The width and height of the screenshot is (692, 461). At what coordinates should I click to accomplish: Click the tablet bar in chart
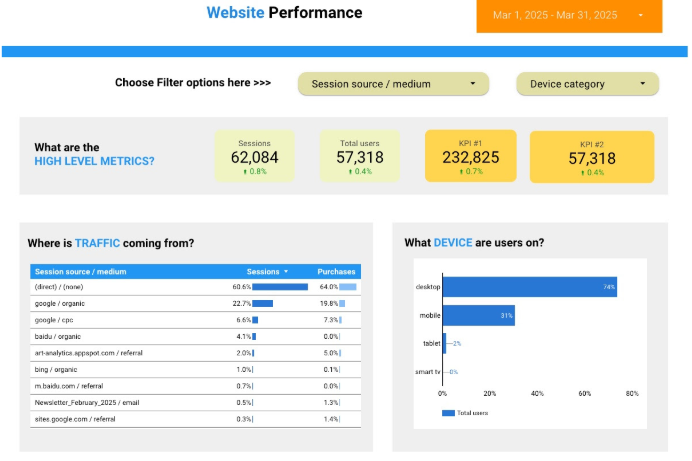click(x=445, y=343)
